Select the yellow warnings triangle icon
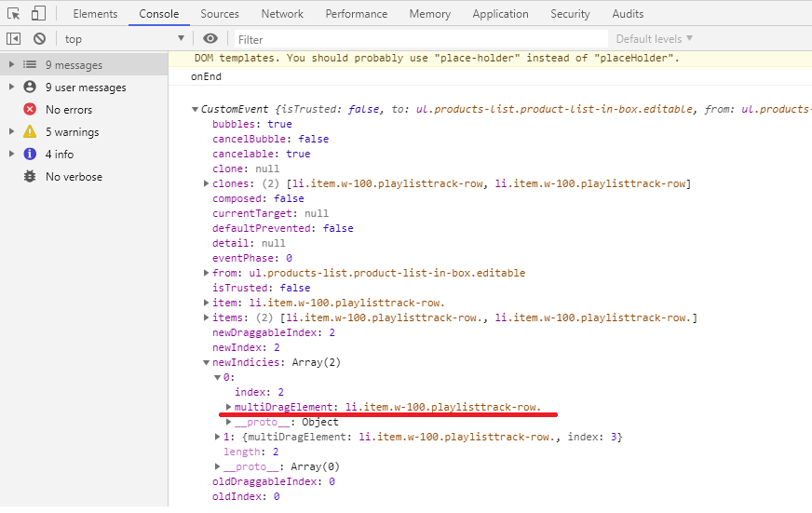This screenshot has height=513, width=812. [x=30, y=131]
